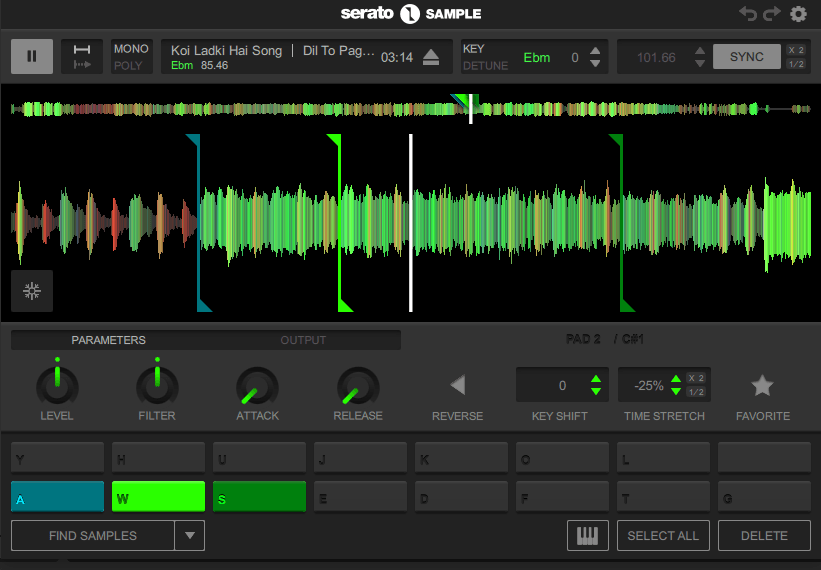
Task: Click the top 1/2 tempo button
Action: tap(796, 64)
